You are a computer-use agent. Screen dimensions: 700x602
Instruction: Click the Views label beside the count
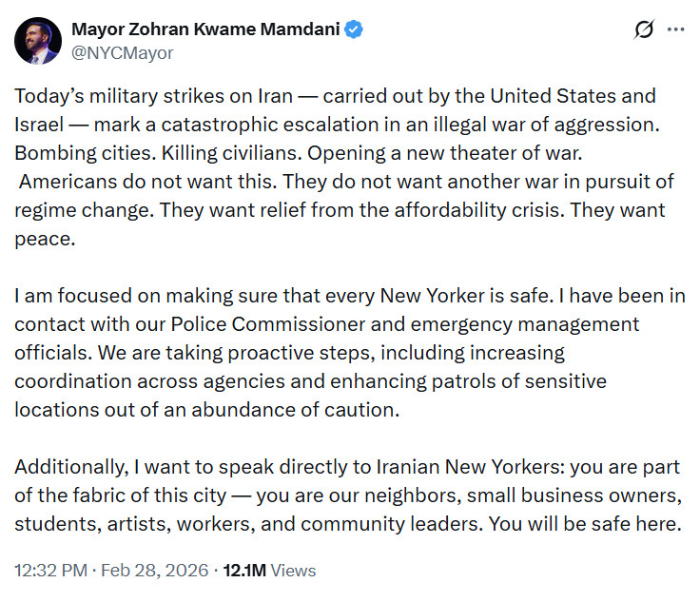(294, 571)
